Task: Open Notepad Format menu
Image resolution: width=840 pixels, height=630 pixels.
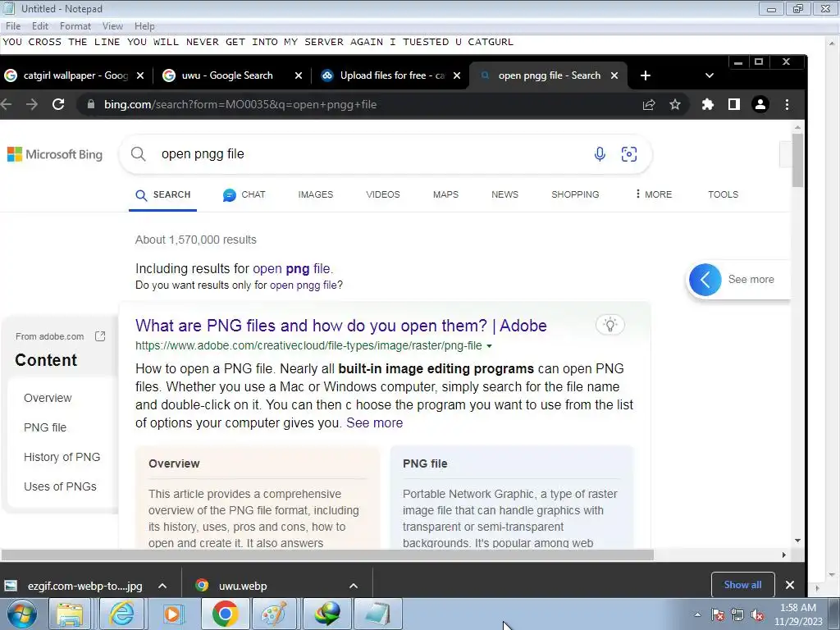Action: tap(75, 26)
